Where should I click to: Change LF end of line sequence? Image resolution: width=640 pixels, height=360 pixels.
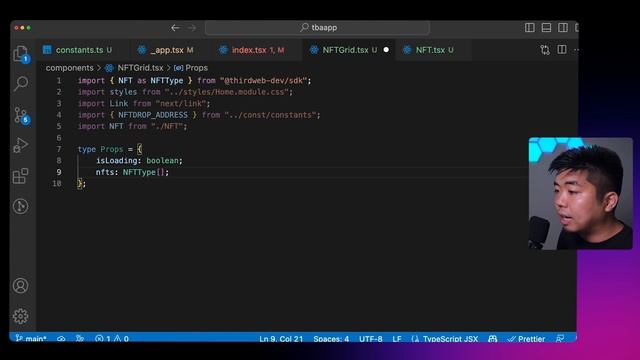[x=397, y=338]
